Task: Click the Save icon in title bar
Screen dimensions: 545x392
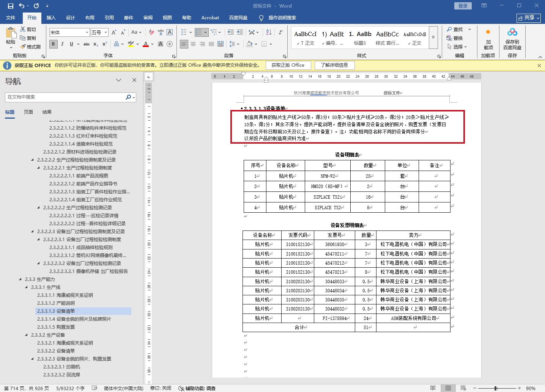Action: pos(10,6)
